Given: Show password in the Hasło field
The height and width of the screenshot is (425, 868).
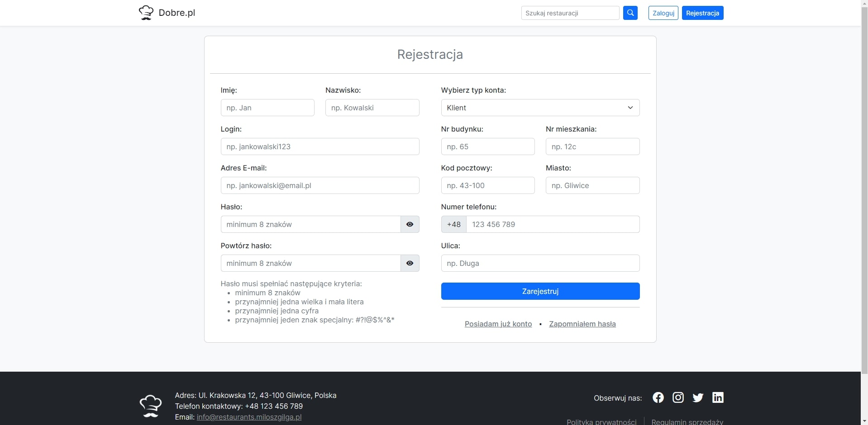Looking at the screenshot, I should 410,224.
